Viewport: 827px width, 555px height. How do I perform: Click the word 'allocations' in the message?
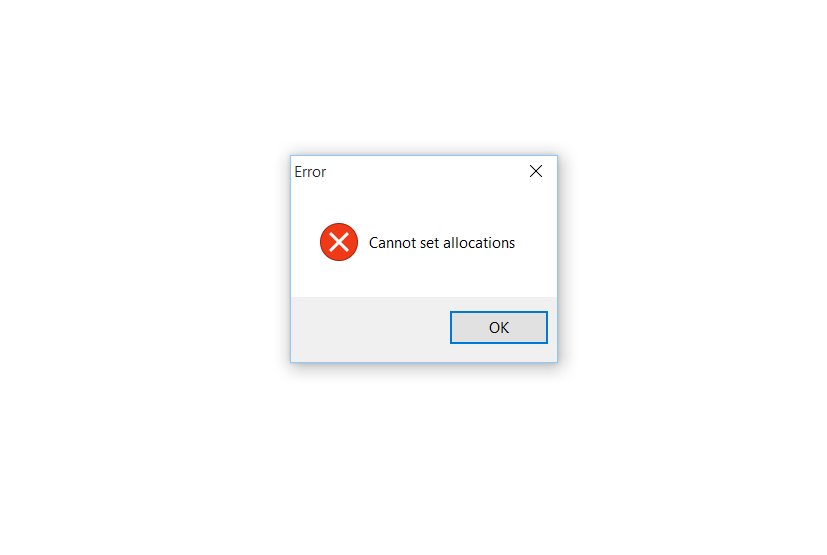[479, 243]
